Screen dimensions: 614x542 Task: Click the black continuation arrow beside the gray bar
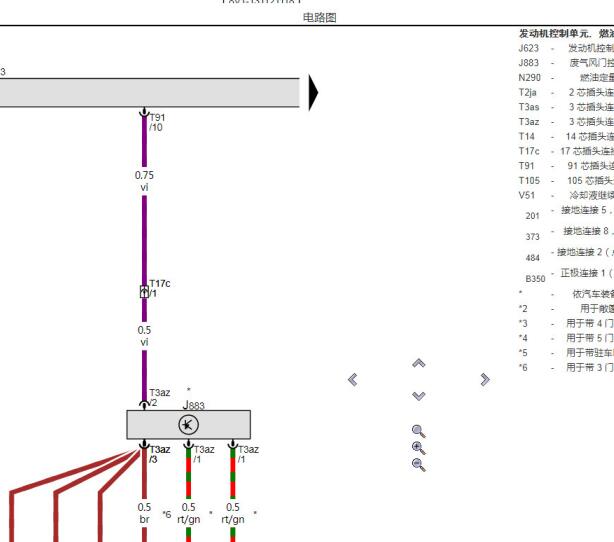pyautogui.click(x=313, y=92)
